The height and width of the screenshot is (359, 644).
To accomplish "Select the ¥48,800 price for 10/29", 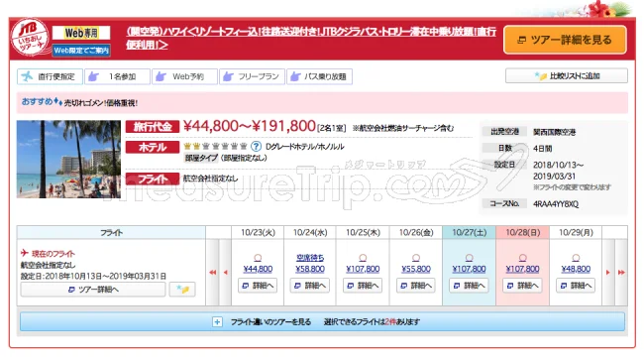I will pyautogui.click(x=576, y=269).
